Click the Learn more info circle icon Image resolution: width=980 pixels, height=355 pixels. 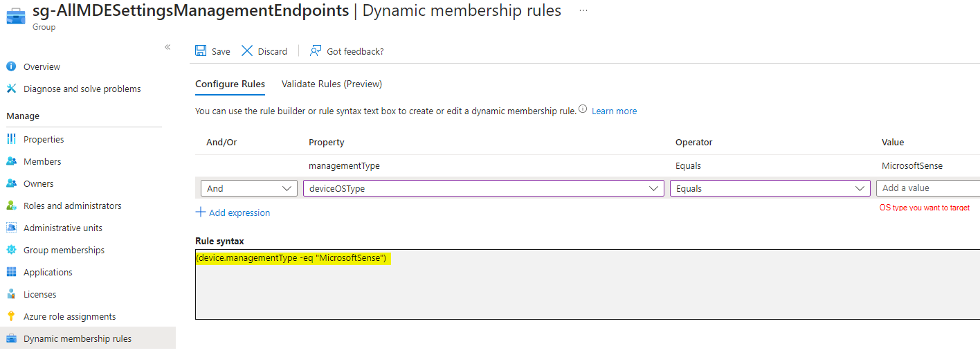(583, 109)
